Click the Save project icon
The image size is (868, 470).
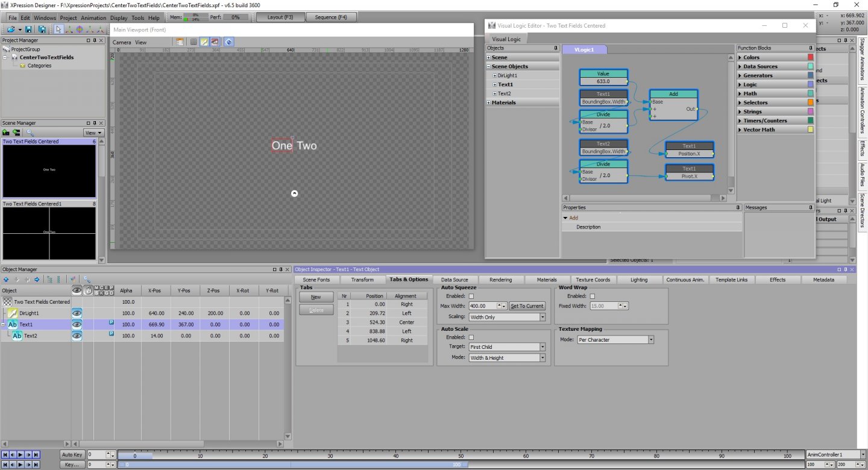tap(28, 29)
